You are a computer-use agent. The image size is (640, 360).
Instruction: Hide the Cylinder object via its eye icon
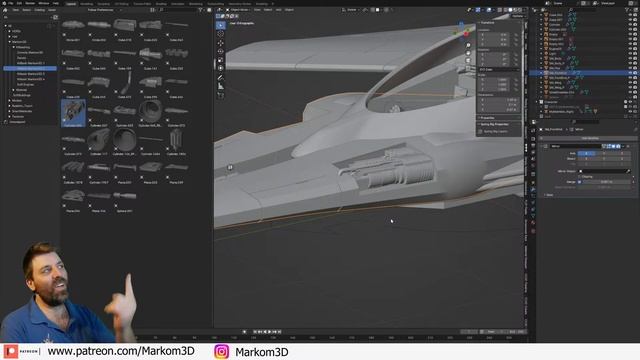630,24
